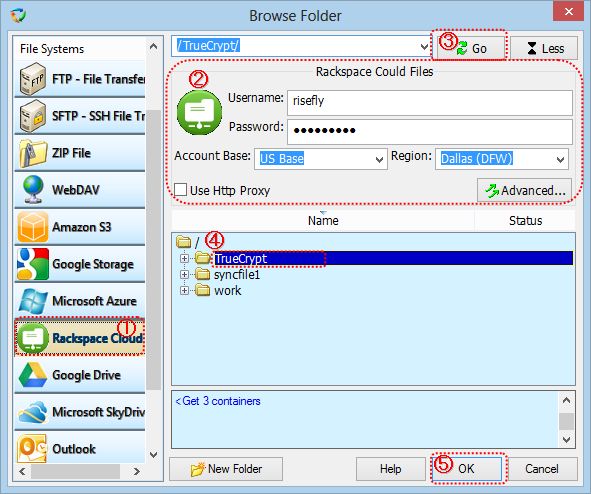This screenshot has width=591, height=494.
Task: Pick the WebDAV globe icon
Action: (33, 190)
